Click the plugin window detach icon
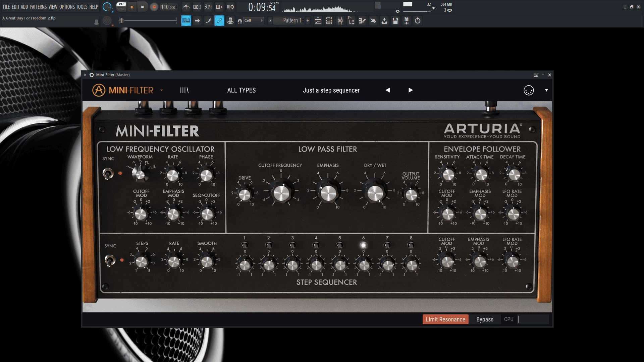Viewport: 644px width, 362px height. coord(536,75)
